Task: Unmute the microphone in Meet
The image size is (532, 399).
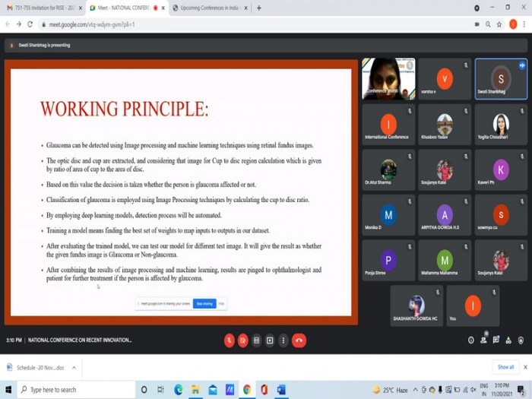Action: tap(229, 340)
